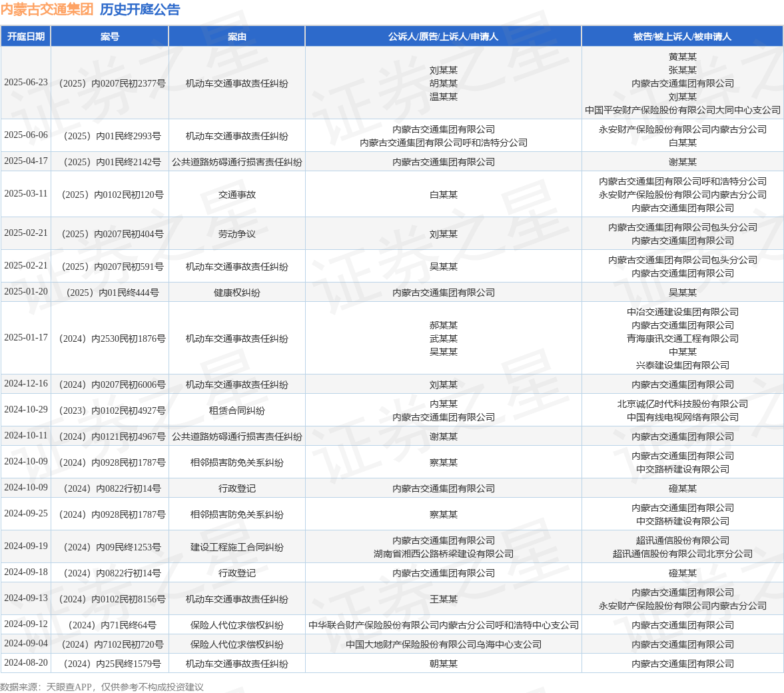This screenshot has width=784, height=693.
Task: Click defendant 北京诚亿时代科技股份有限公司
Action: coord(683,404)
